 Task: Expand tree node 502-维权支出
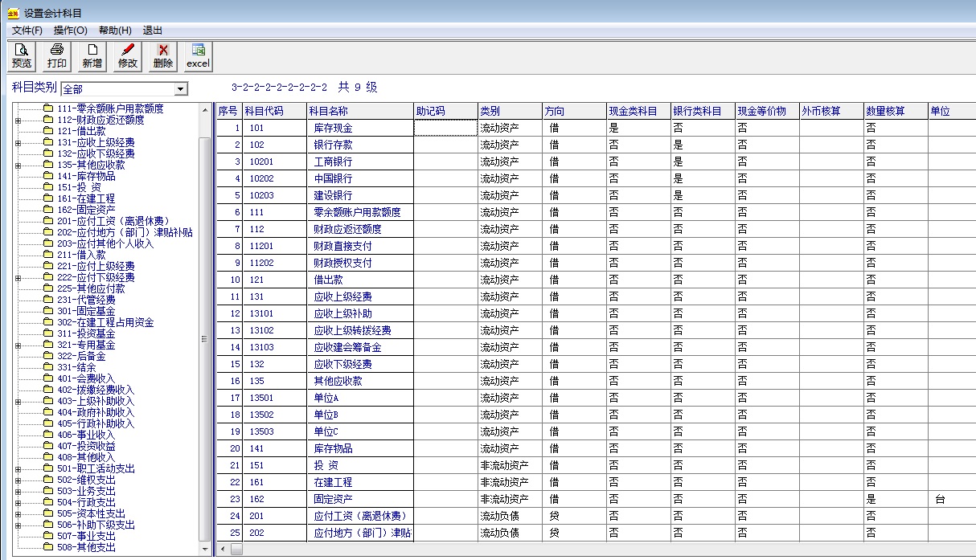coord(18,480)
